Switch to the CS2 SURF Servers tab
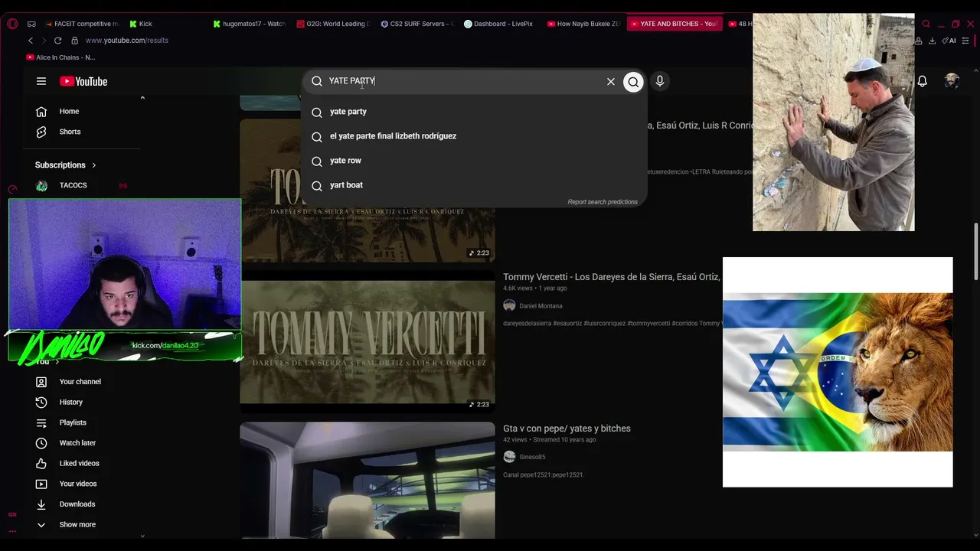This screenshot has width=980, height=551. tap(416, 24)
